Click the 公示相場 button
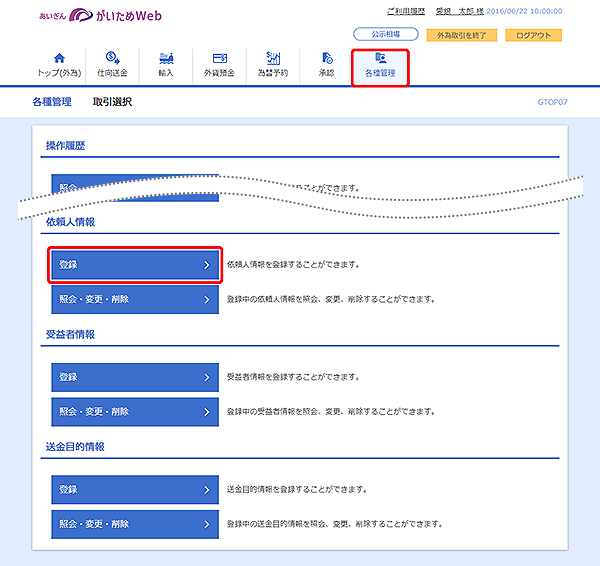 pos(386,34)
